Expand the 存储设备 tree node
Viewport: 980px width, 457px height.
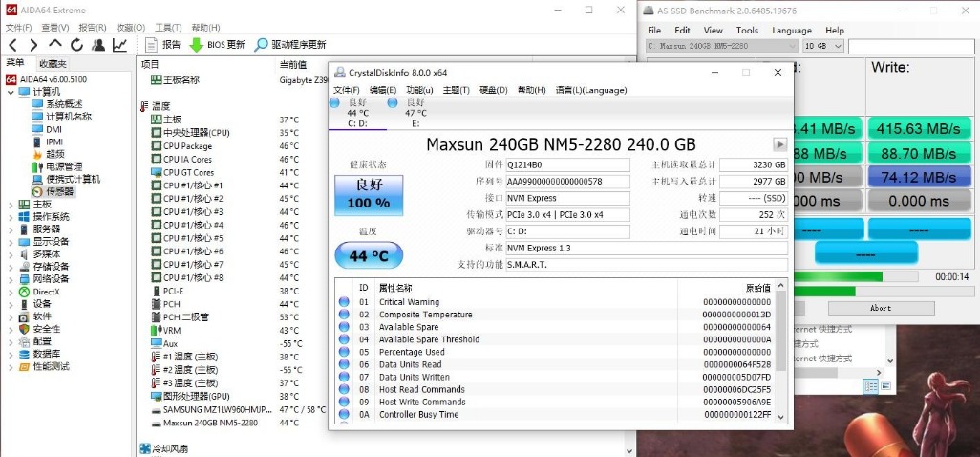click(x=11, y=266)
